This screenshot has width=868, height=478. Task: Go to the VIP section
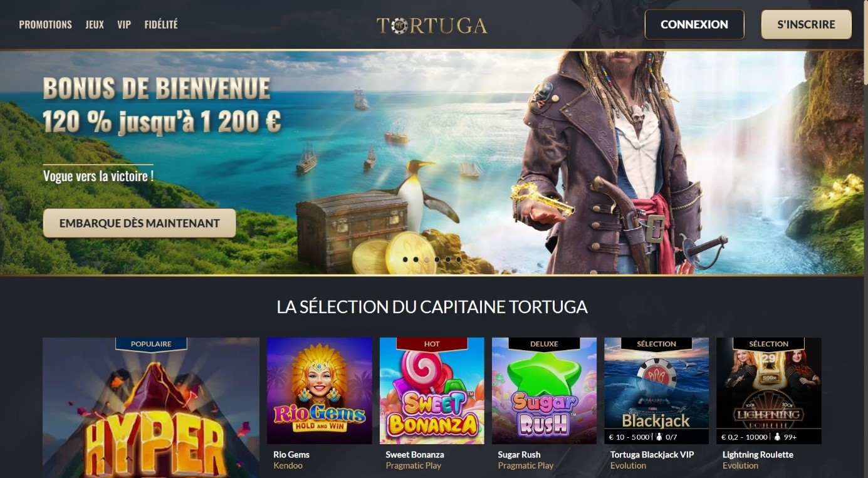(x=124, y=24)
